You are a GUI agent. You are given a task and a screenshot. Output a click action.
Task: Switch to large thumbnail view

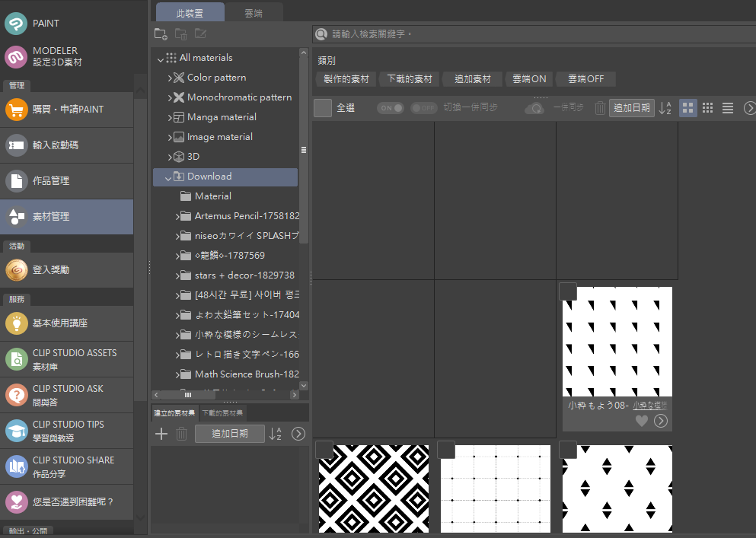click(688, 108)
